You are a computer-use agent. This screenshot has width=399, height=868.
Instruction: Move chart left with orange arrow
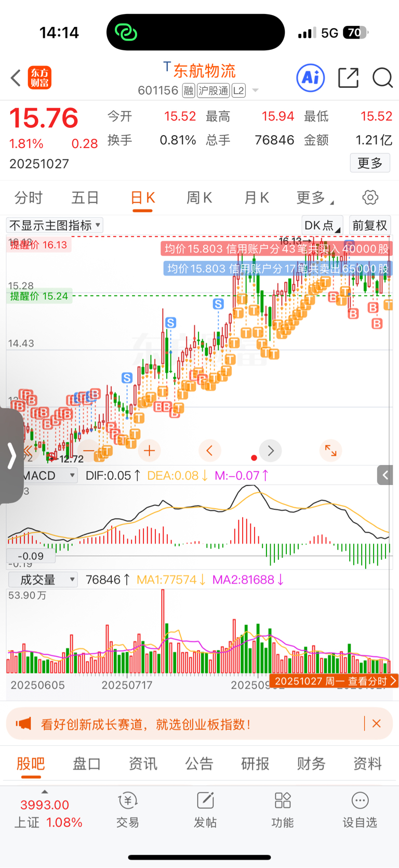pos(210,451)
